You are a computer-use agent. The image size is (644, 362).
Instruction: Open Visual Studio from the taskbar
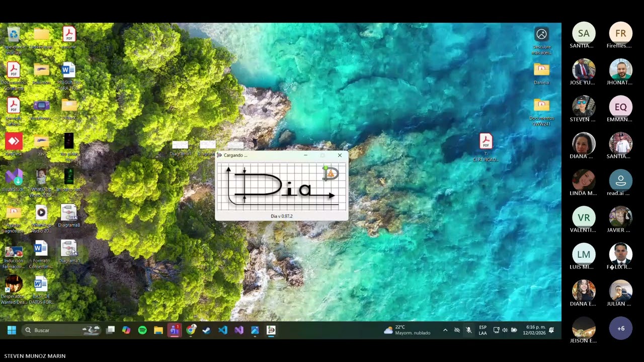coord(239,330)
